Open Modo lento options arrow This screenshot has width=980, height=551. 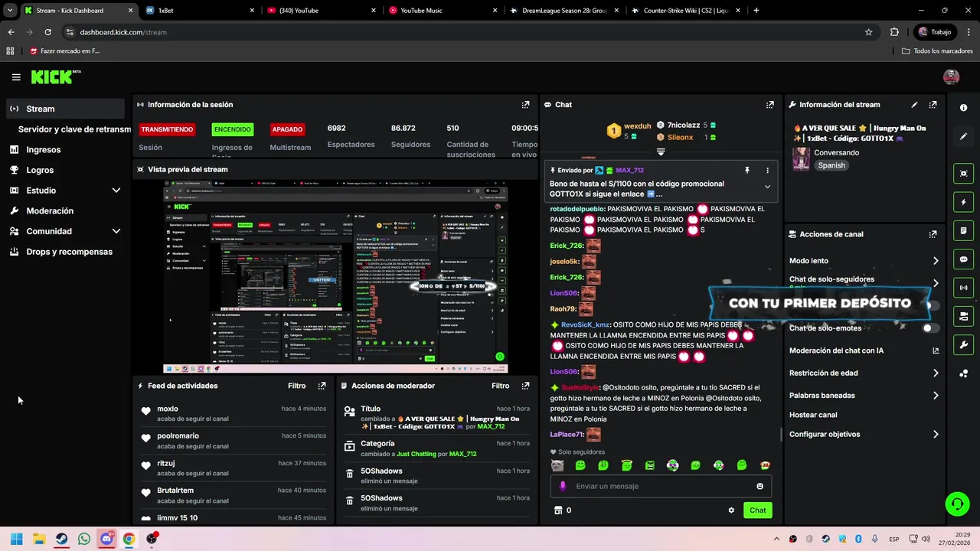click(936, 261)
